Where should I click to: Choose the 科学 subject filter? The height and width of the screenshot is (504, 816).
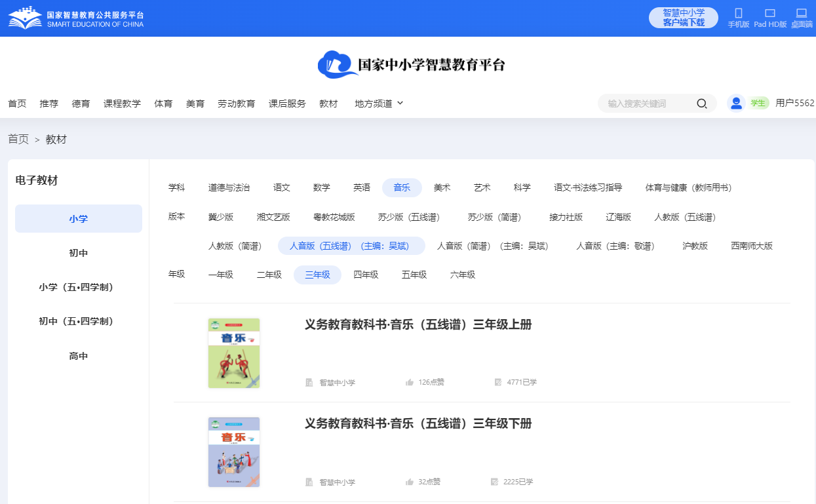tap(522, 187)
